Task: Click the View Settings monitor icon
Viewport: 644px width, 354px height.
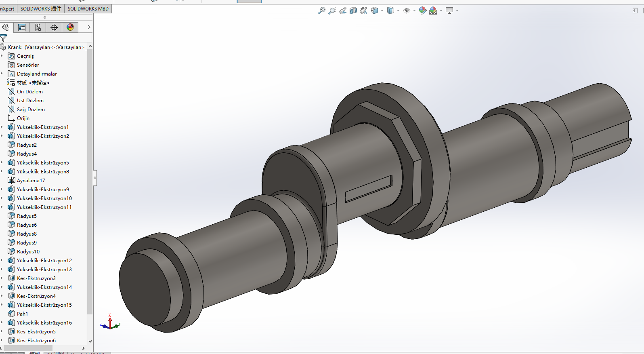Action: pos(449,11)
